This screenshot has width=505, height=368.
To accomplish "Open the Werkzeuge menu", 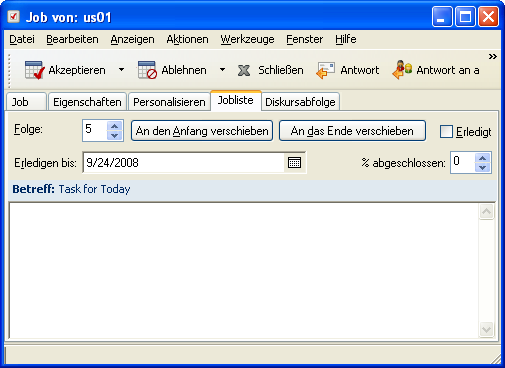I will pos(247,39).
